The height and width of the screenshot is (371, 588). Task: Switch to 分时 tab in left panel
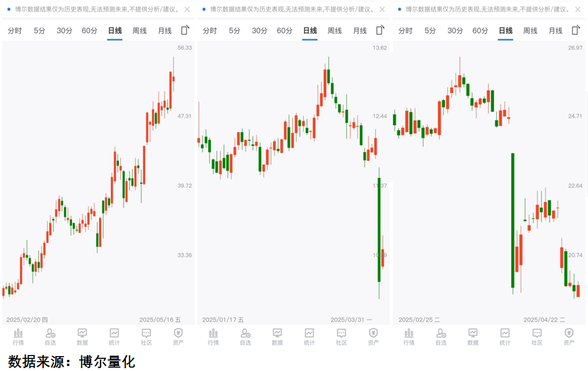click(15, 31)
